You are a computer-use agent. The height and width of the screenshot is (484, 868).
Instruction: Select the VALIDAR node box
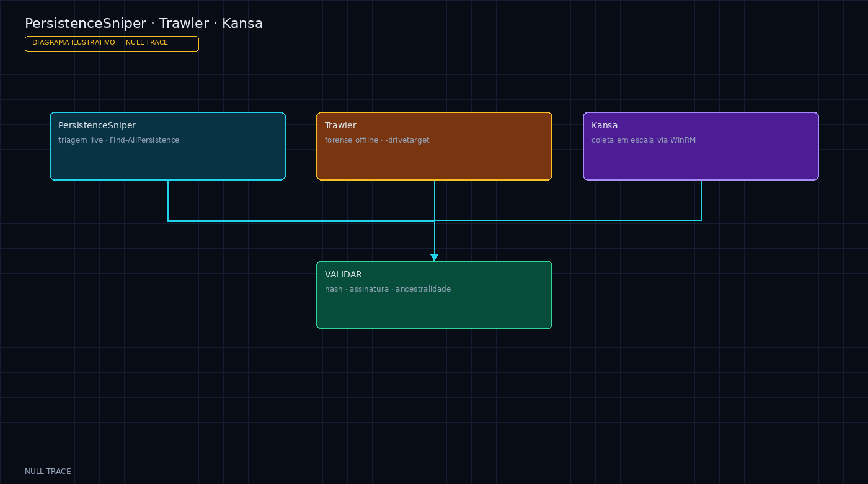(x=434, y=295)
